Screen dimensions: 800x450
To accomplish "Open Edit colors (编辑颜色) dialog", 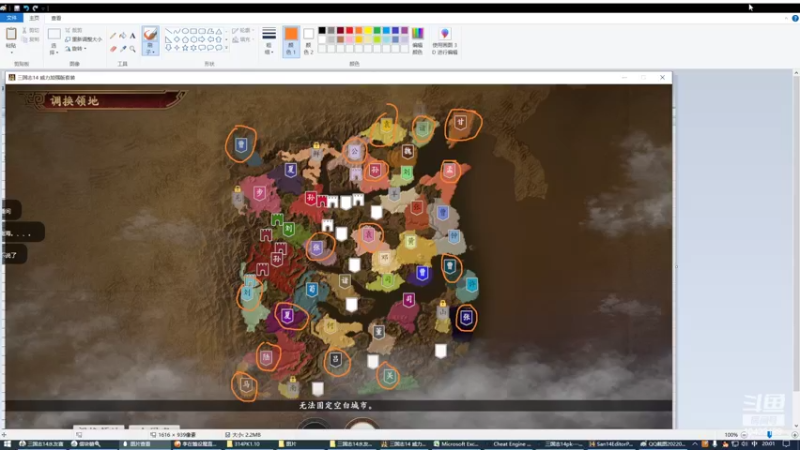I will (x=417, y=41).
